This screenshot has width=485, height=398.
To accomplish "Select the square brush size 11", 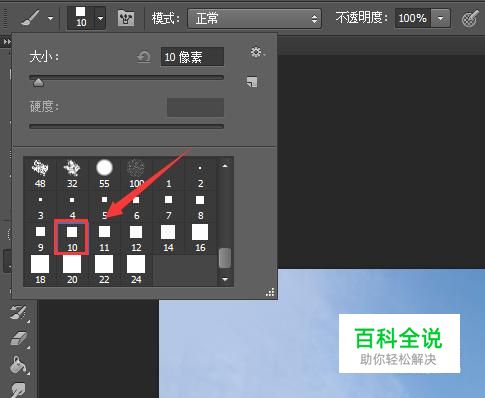I will [104, 239].
